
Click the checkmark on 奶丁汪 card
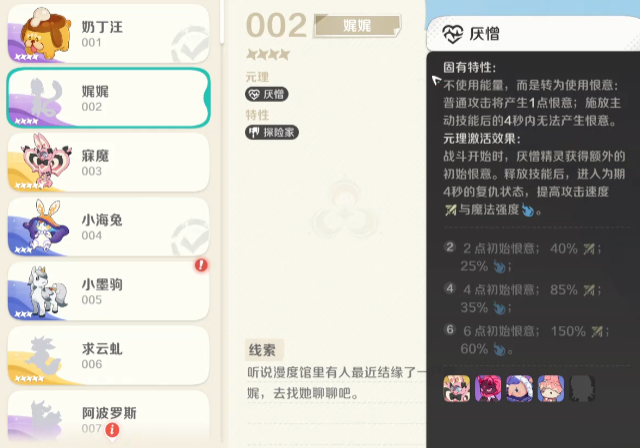pyautogui.click(x=190, y=45)
